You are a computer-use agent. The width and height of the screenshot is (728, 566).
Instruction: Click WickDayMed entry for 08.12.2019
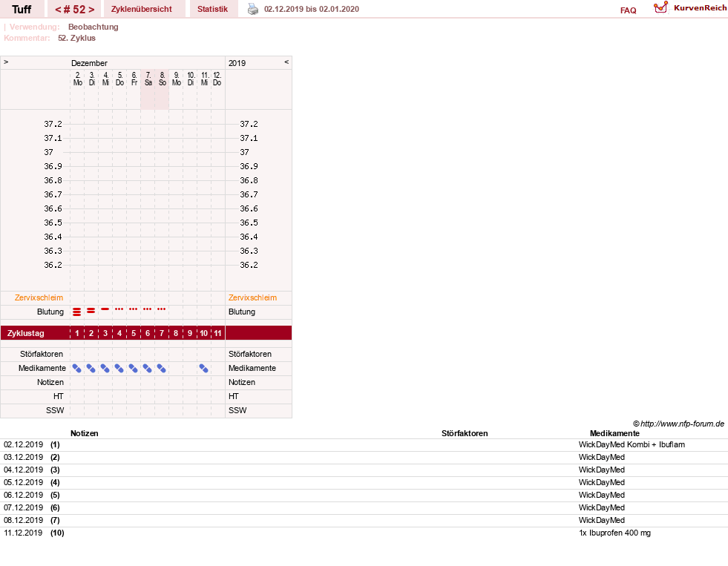pyautogui.click(x=601, y=520)
